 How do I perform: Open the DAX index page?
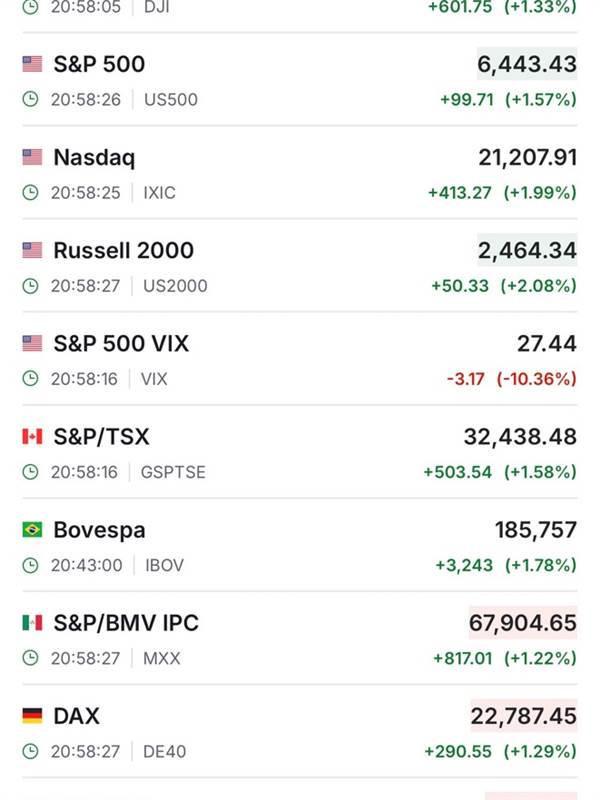click(76, 715)
